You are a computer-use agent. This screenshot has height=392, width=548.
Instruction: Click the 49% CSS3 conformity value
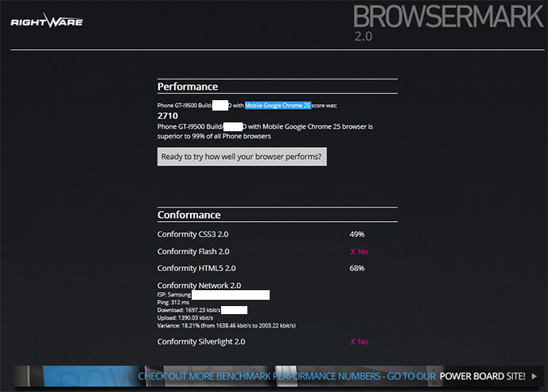(357, 235)
